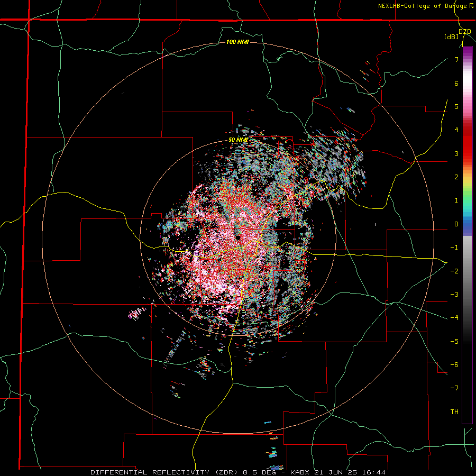Click the -6 value on the color scale
476x476 pixels.
click(454, 365)
